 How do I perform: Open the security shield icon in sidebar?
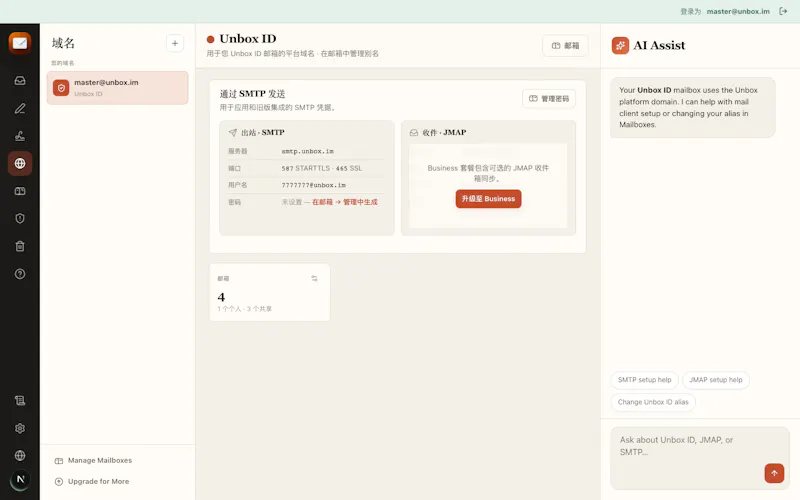click(20, 218)
